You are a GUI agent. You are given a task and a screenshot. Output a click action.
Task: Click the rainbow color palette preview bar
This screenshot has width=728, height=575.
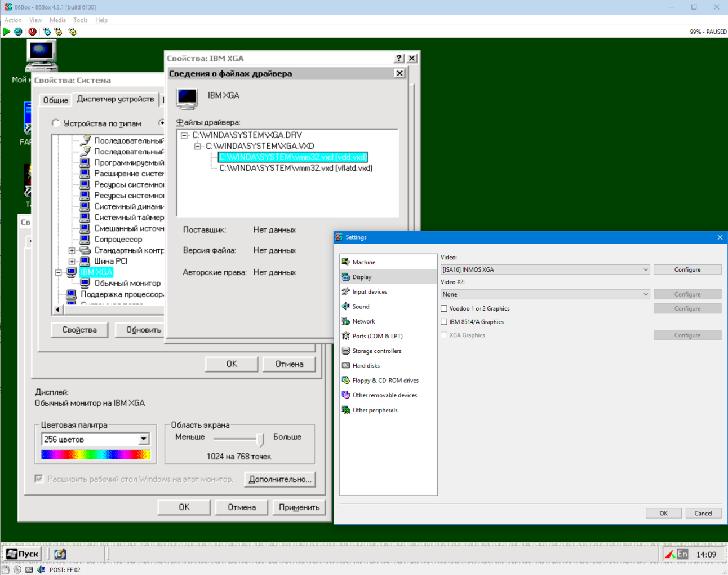tap(96, 454)
